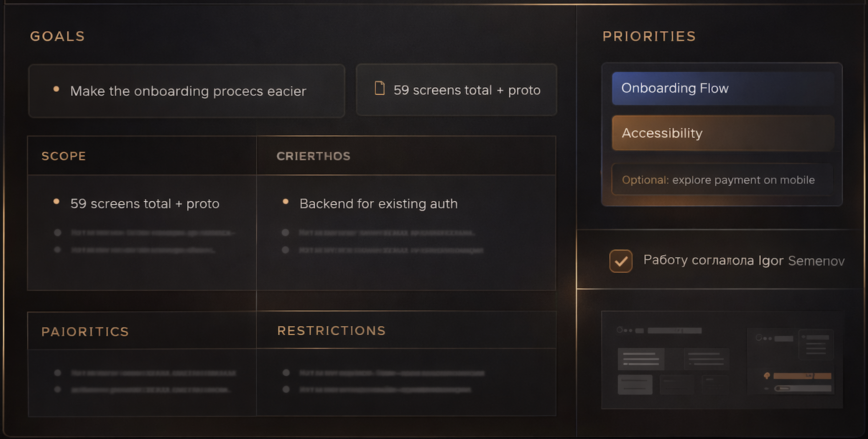
Task: Select the RESTRICTIONS section header
Action: click(x=331, y=331)
